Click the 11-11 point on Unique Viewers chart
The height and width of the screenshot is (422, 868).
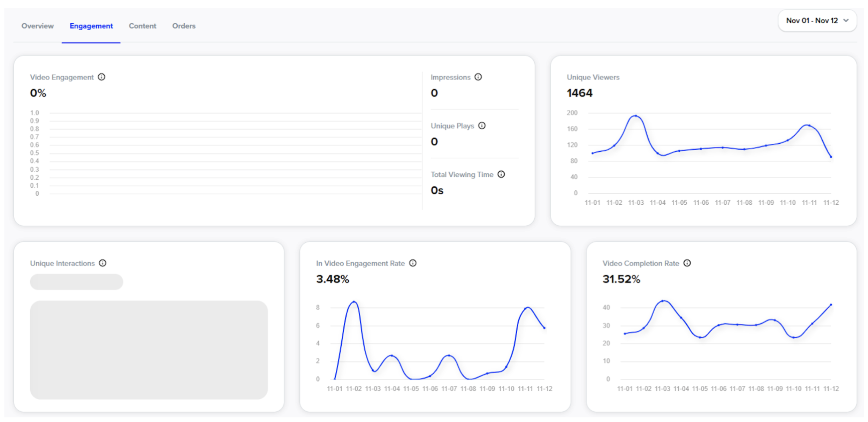[809, 125]
